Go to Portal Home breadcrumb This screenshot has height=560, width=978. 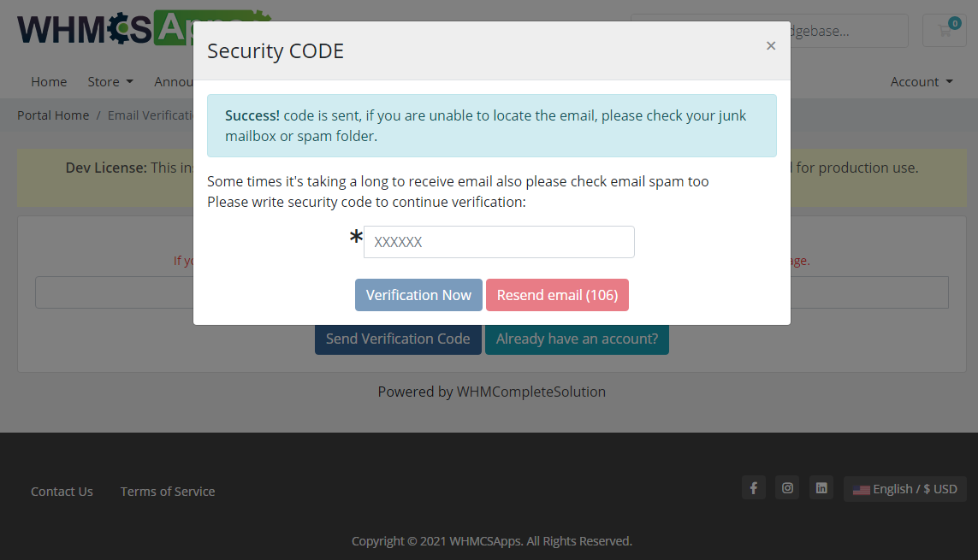coord(53,115)
